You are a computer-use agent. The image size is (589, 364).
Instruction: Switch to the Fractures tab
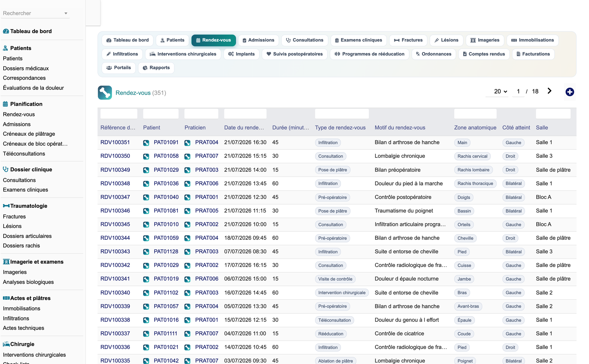(x=408, y=40)
